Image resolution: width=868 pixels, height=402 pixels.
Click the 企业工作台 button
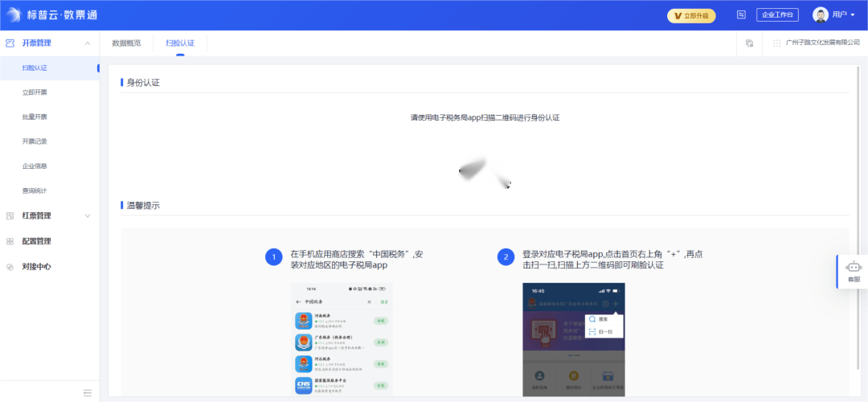[776, 14]
